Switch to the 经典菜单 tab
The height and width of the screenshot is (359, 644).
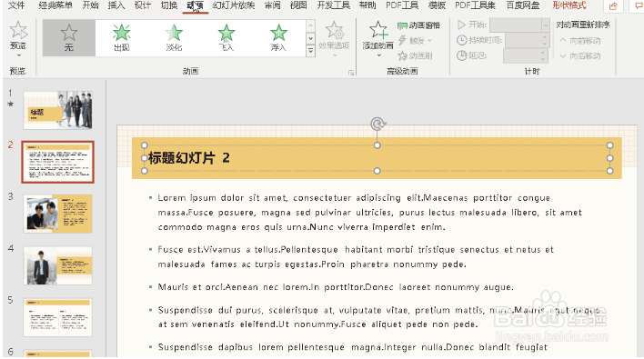pyautogui.click(x=55, y=5)
